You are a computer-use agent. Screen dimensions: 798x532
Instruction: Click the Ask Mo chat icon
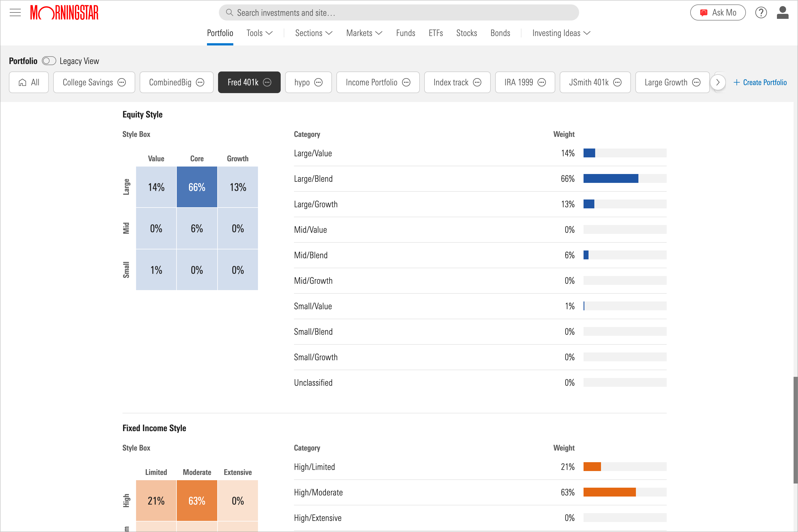(x=704, y=13)
